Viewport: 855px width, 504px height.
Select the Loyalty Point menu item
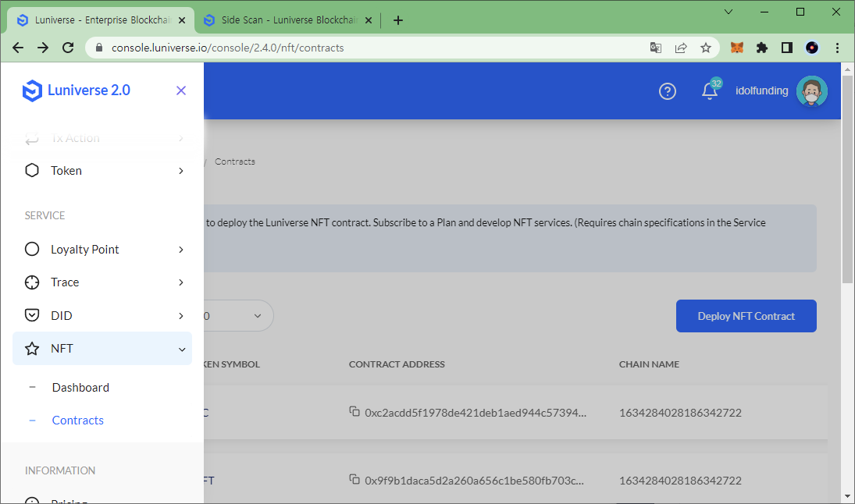(102, 249)
